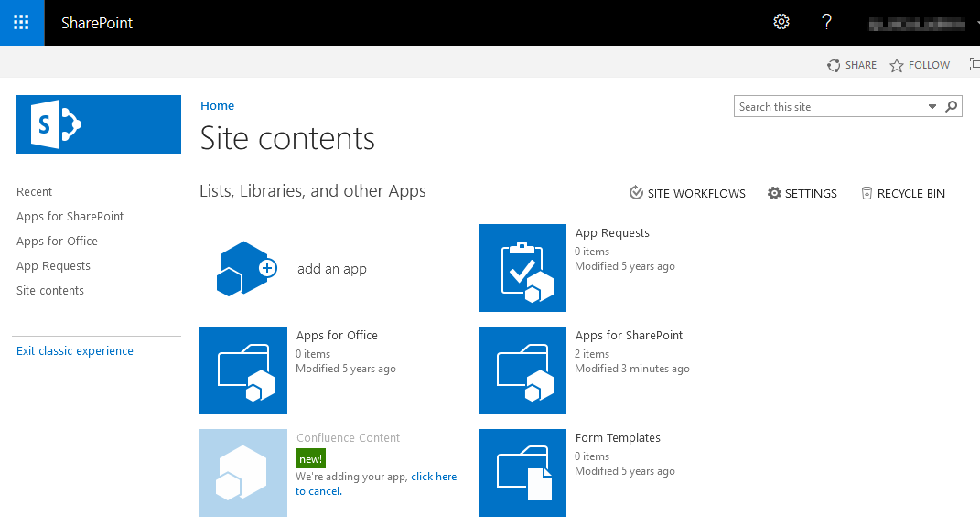Click the add an app tile icon

tap(245, 269)
